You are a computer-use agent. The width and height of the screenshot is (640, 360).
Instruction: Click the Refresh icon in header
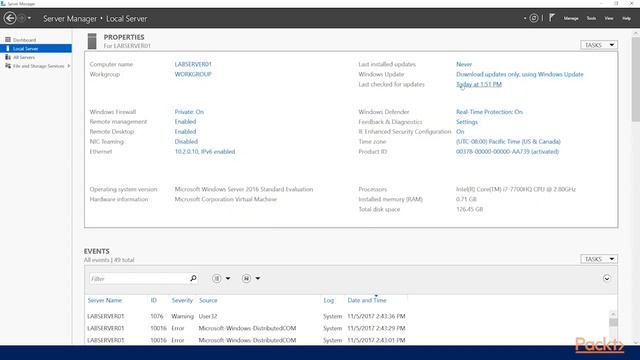533,18
